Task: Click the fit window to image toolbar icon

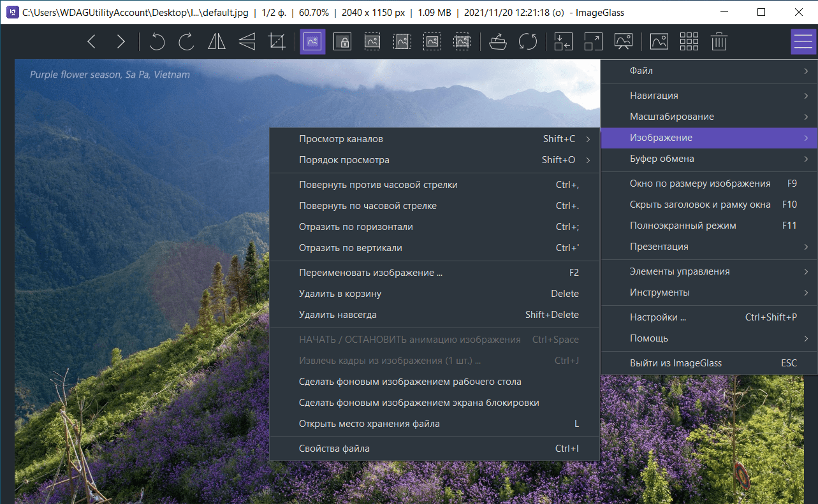Action: coord(564,42)
